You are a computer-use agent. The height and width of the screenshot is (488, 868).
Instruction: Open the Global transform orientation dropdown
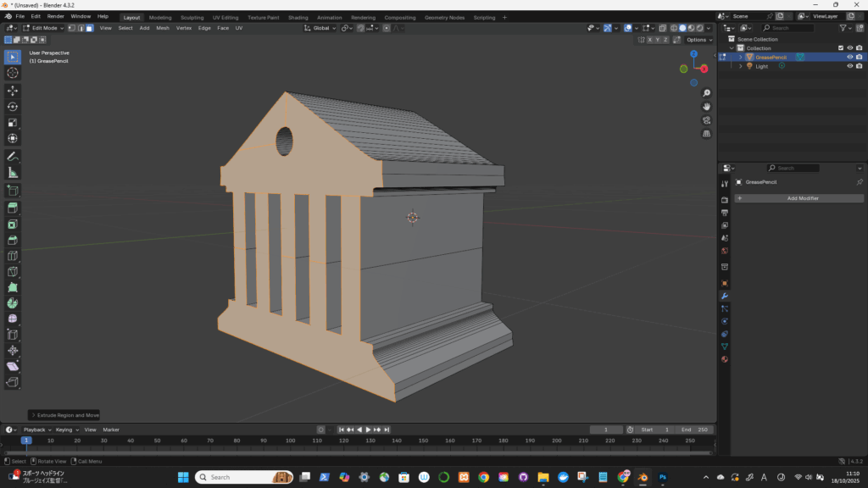(320, 28)
